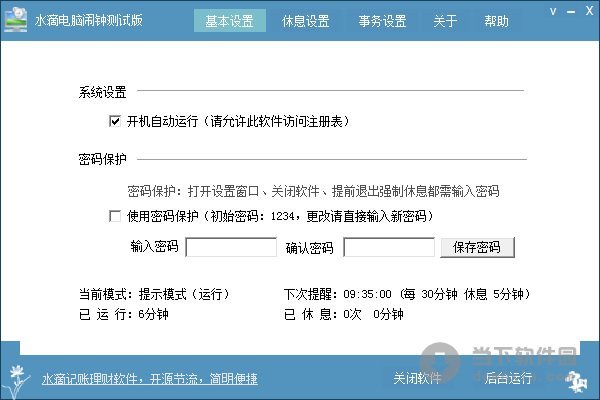Click the 当前模式: 提示模式 text
This screenshot has width=600, height=400.
point(154,294)
